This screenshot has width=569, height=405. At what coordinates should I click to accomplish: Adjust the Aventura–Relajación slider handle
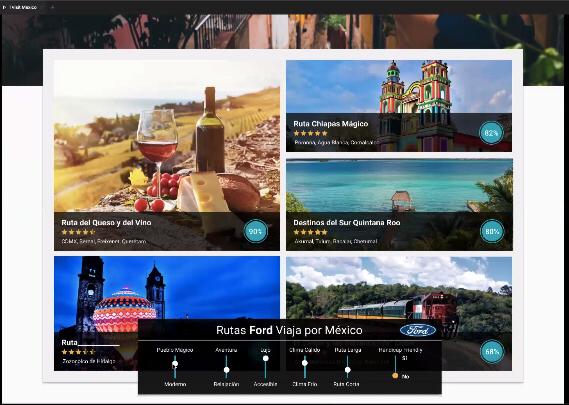tap(226, 370)
